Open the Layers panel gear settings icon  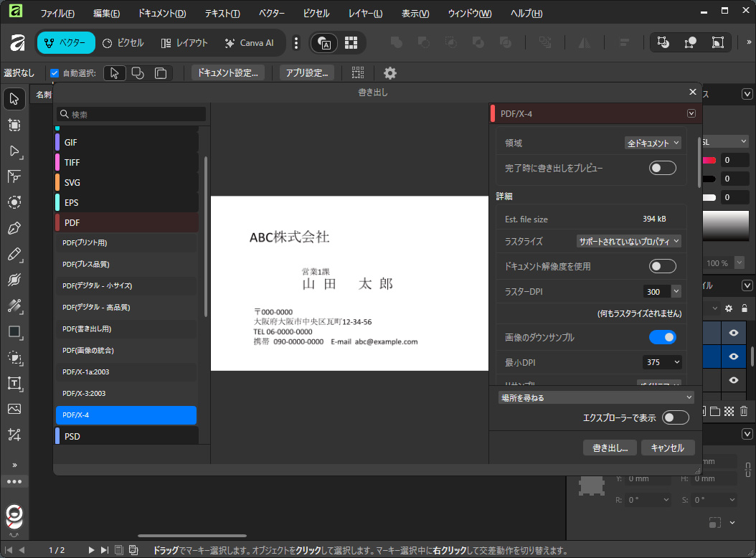coord(729,308)
